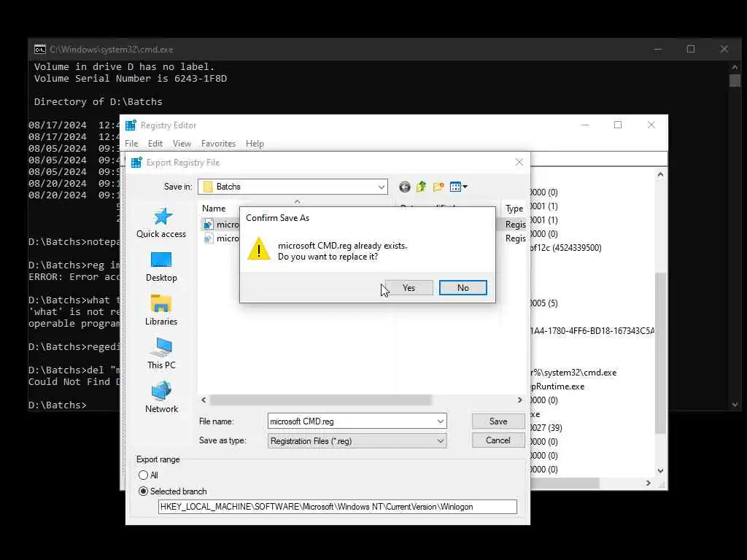747x560 pixels.
Task: Click the cmd.exe window scrollbar thumb
Action: pyautogui.click(x=735, y=80)
